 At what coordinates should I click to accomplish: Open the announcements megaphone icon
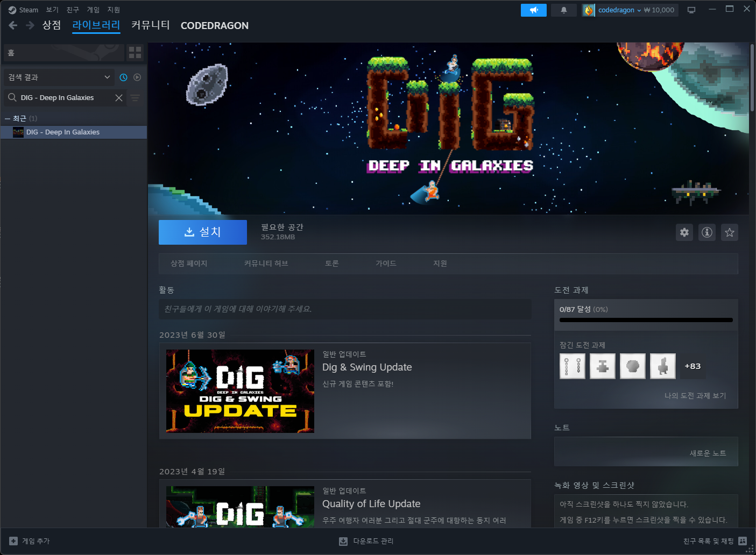[x=534, y=10]
